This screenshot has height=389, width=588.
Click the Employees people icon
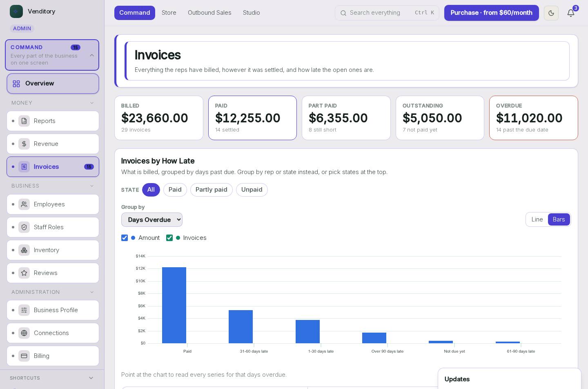[24, 204]
